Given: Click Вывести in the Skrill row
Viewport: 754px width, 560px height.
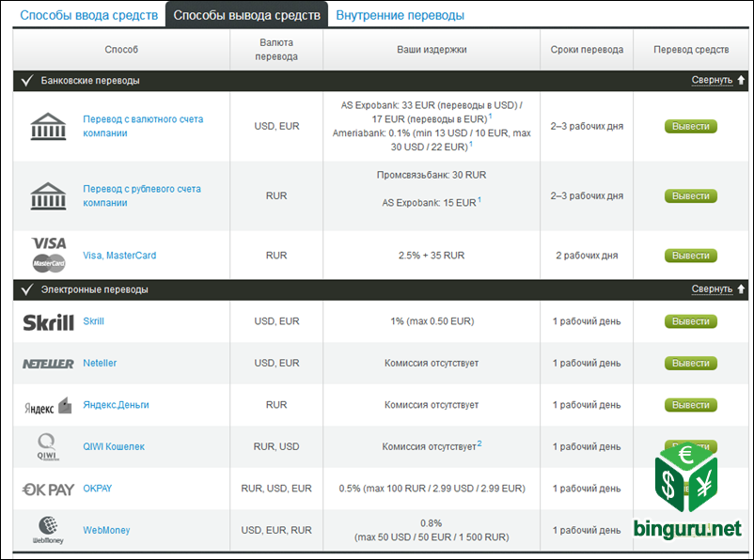Looking at the screenshot, I should (x=690, y=321).
